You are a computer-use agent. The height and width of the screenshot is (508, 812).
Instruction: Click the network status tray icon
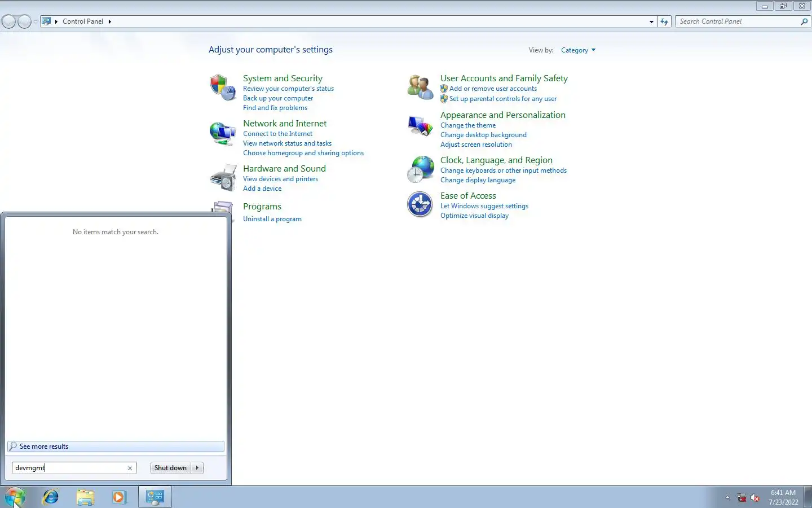pos(742,498)
